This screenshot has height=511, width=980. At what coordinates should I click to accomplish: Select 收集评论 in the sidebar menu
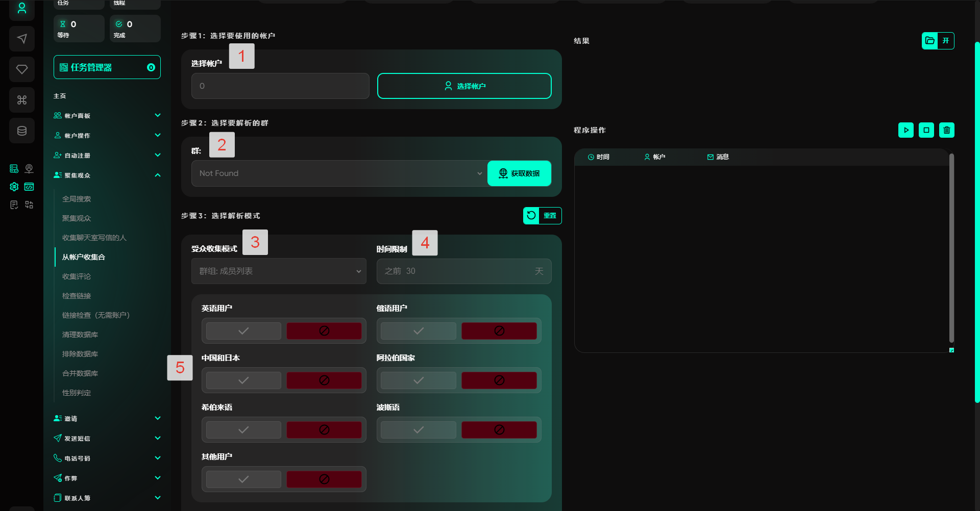[x=77, y=276]
